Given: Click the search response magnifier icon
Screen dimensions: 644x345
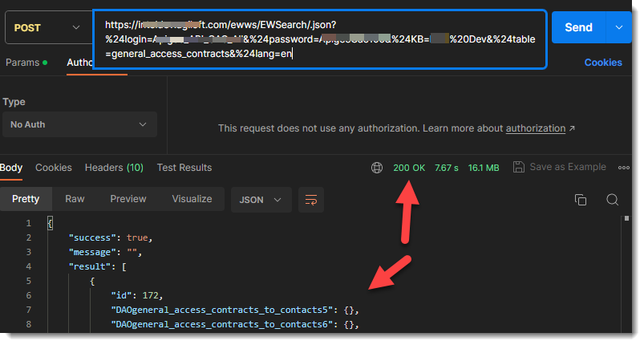Looking at the screenshot, I should click(x=613, y=200).
